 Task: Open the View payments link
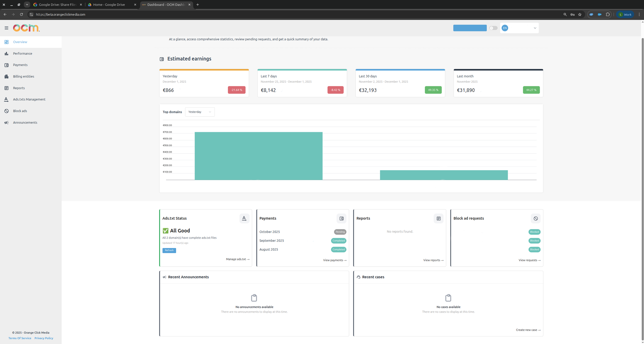[x=335, y=260]
